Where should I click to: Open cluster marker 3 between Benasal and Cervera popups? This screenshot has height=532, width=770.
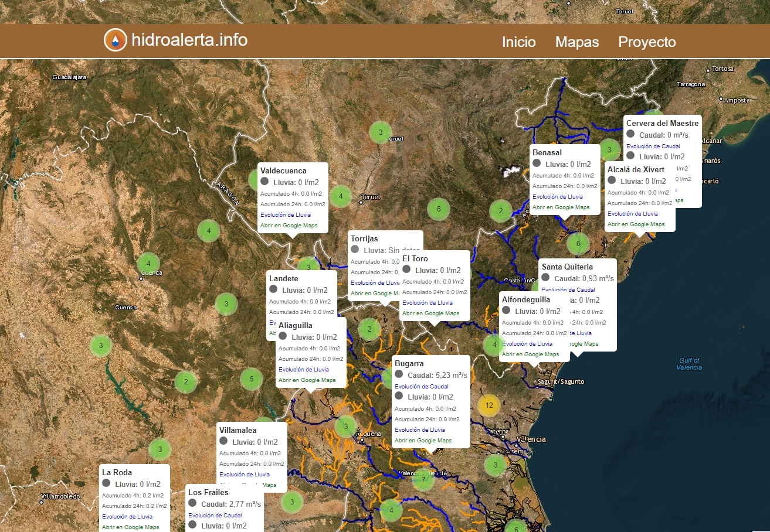pos(610,150)
